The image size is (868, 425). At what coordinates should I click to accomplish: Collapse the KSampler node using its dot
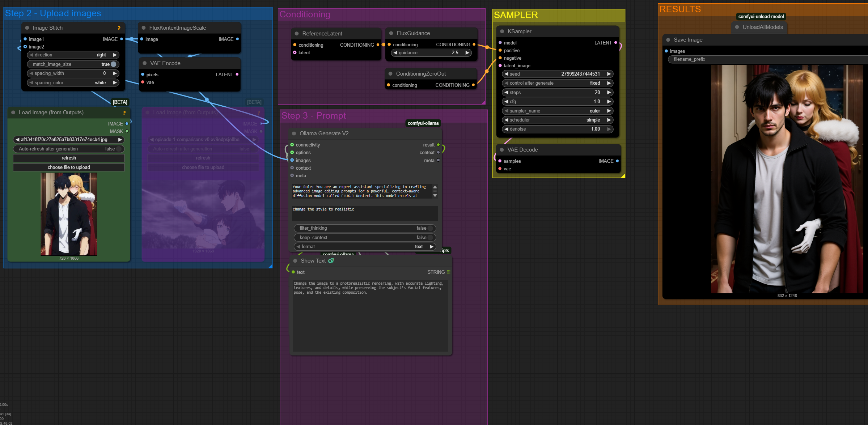click(502, 31)
